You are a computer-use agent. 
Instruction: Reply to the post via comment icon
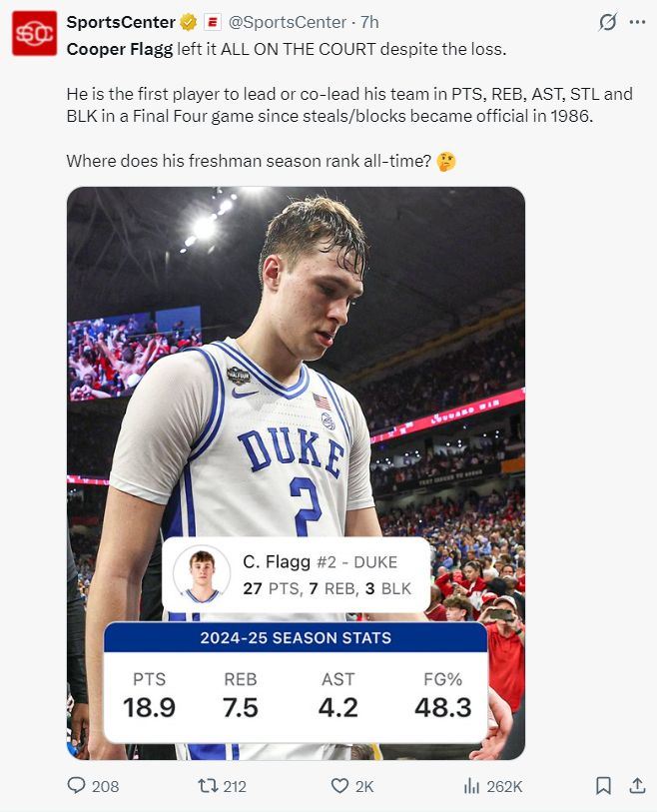tap(77, 786)
